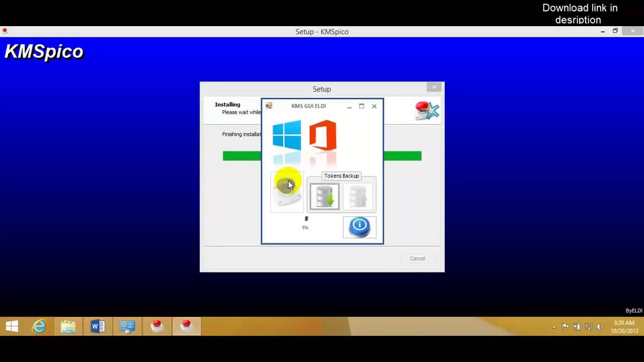
Task: Click the orange Office logo in KMS GUI ELDI
Action: [323, 135]
